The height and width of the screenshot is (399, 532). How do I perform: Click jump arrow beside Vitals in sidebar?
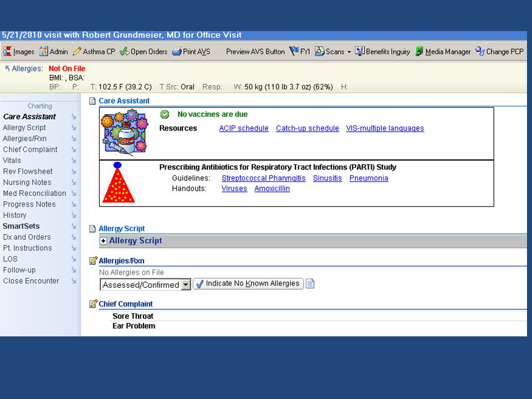click(x=74, y=161)
